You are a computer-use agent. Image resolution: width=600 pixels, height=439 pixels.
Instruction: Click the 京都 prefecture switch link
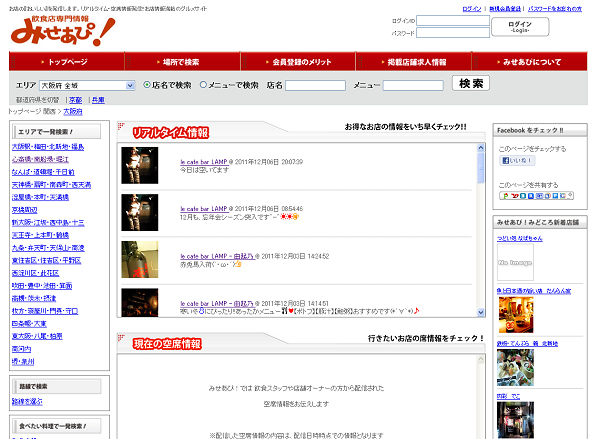point(75,100)
